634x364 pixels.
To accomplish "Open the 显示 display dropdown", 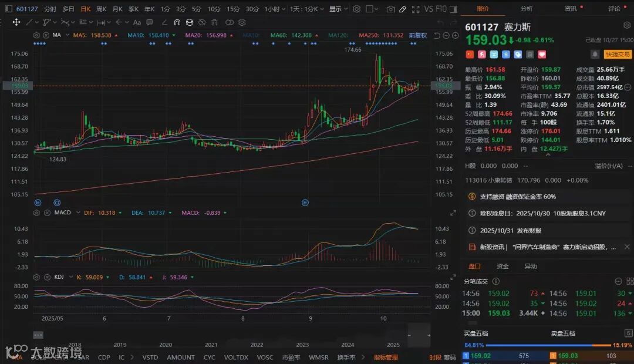I will pyautogui.click(x=339, y=9).
